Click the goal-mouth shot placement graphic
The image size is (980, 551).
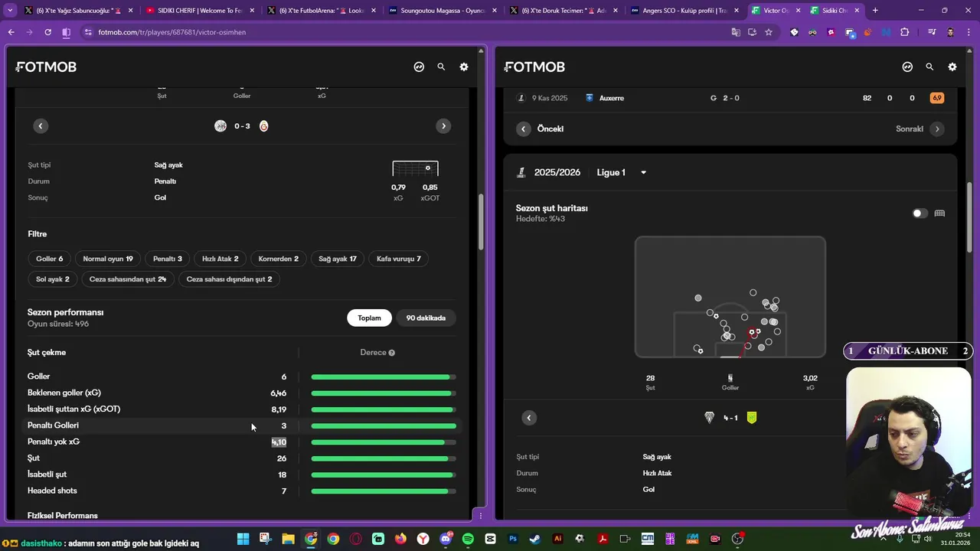coord(415,169)
